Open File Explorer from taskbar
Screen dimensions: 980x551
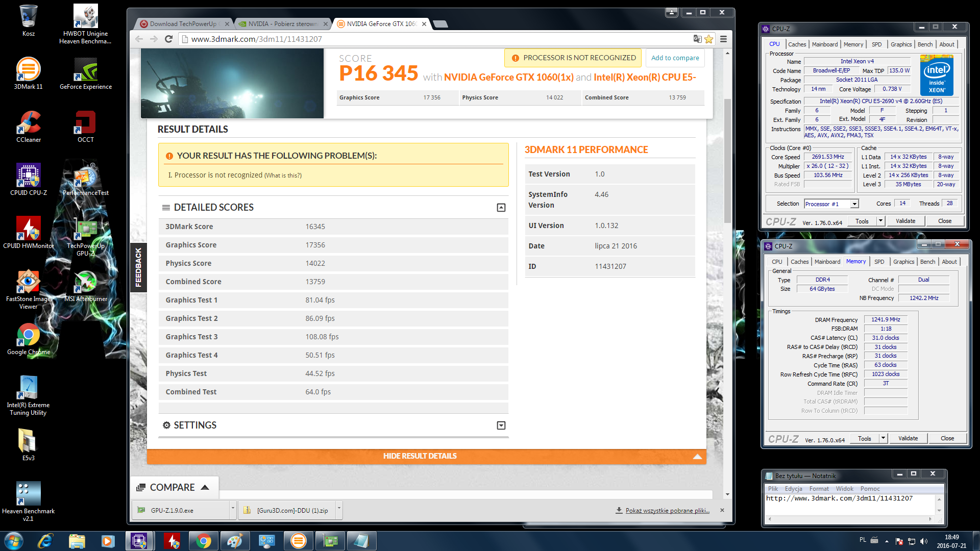pos(77,540)
